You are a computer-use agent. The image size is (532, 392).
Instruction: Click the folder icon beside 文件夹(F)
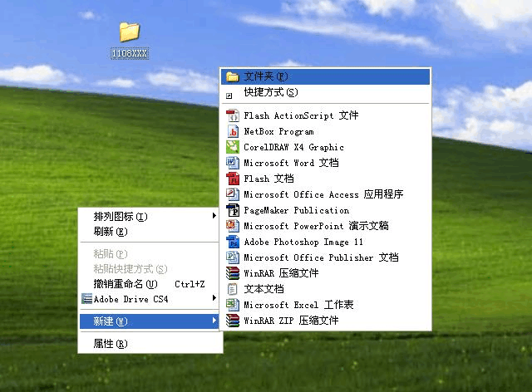[x=233, y=77]
